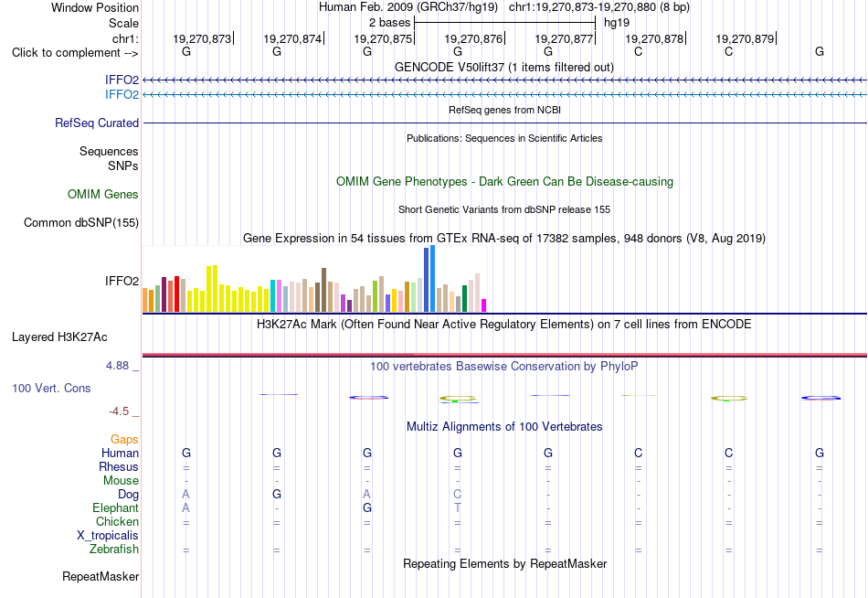Click the Human species row label
868x598 pixels.
pyautogui.click(x=120, y=453)
